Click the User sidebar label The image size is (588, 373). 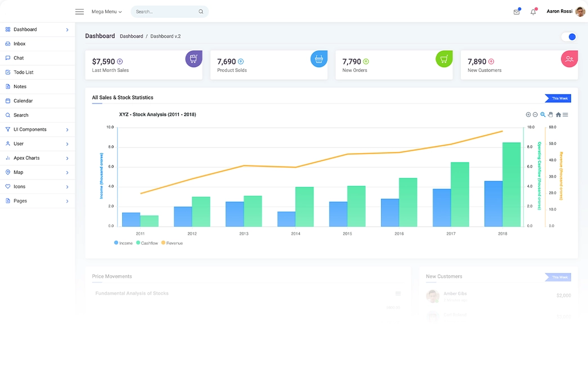tap(19, 143)
